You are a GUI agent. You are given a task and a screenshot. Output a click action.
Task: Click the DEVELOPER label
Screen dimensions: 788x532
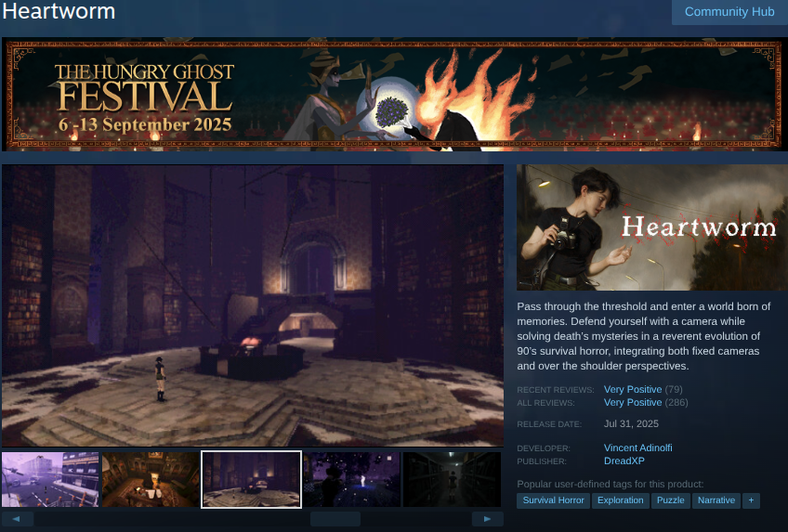click(x=544, y=448)
